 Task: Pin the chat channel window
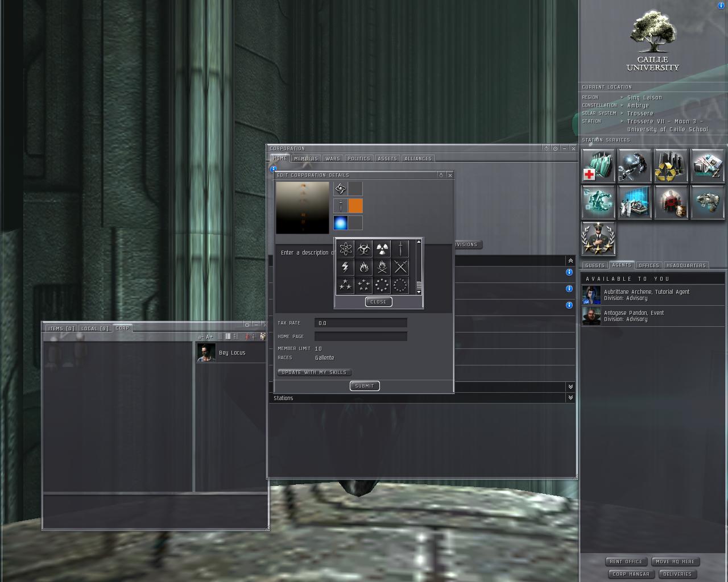[x=247, y=325]
